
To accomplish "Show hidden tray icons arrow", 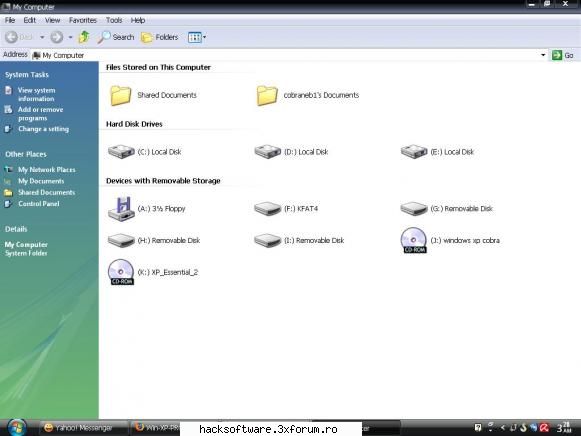I will 503,428.
